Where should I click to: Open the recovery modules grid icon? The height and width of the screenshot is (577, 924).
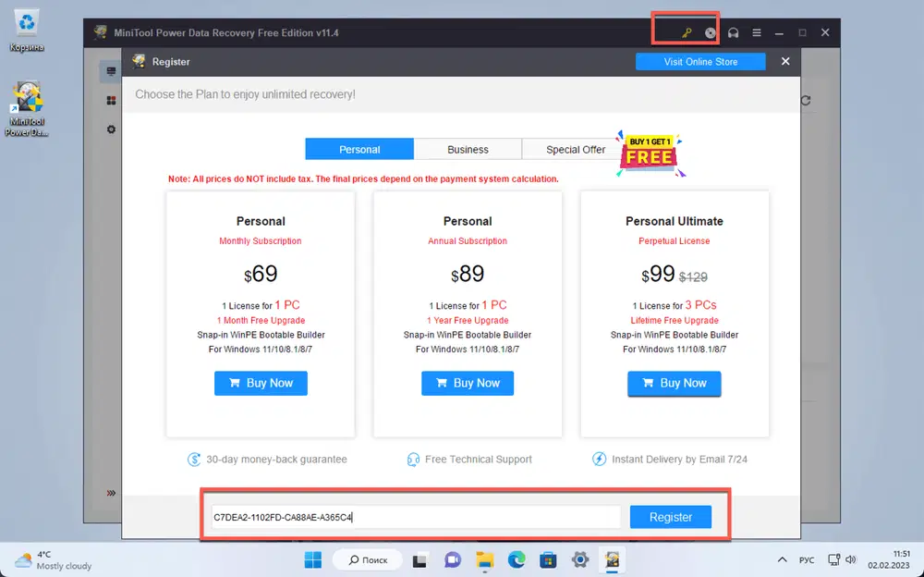[111, 100]
